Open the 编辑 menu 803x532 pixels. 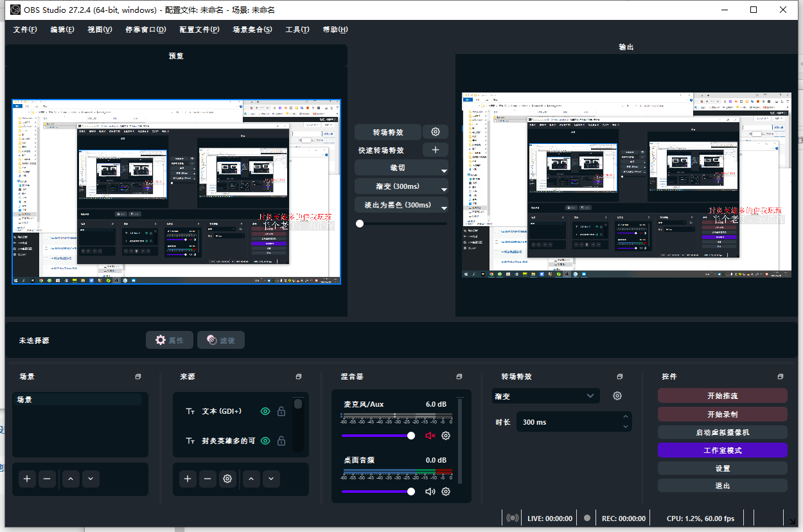[62, 30]
